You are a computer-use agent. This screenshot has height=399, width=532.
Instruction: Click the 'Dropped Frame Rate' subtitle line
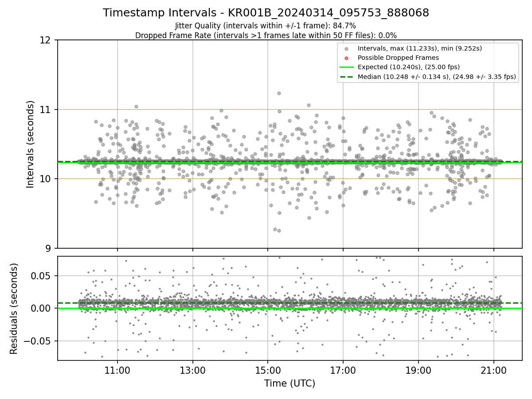tap(266, 35)
